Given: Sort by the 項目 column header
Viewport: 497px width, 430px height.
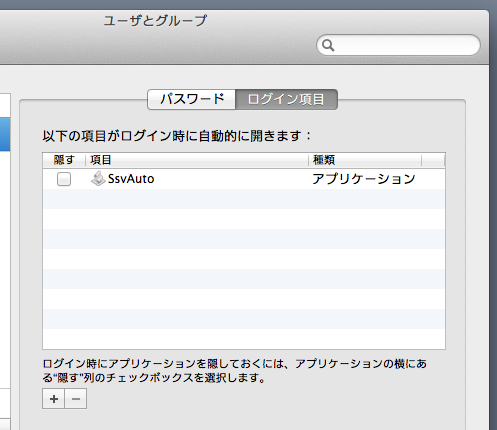Looking at the screenshot, I should 197,160.
